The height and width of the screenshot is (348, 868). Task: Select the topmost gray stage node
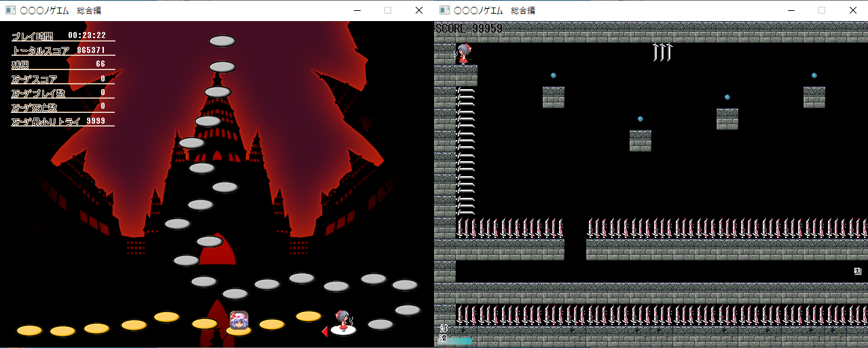pos(222,41)
